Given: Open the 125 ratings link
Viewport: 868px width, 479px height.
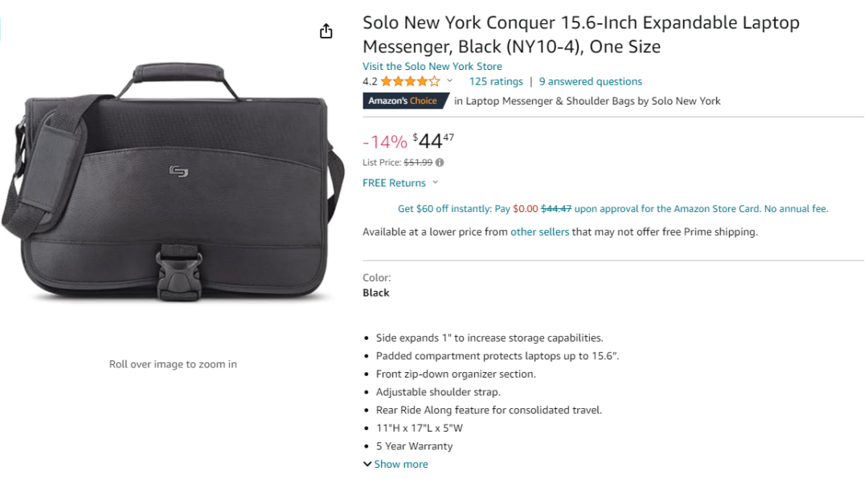Looking at the screenshot, I should tap(496, 81).
